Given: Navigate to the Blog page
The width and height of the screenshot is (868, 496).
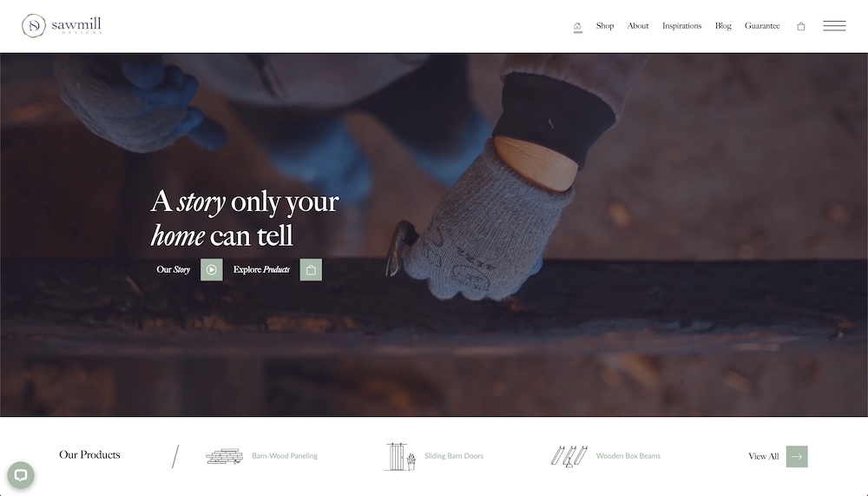Looking at the screenshot, I should (x=723, y=25).
